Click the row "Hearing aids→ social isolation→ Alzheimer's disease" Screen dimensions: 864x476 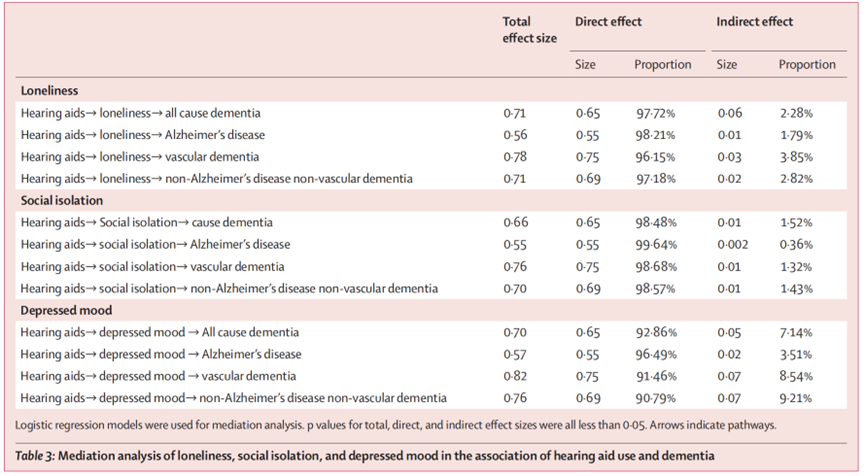155,244
